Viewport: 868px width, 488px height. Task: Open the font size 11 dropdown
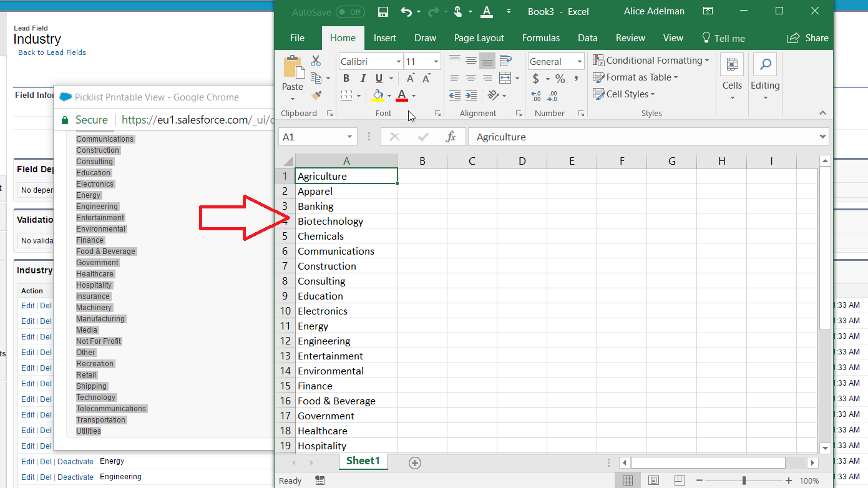(436, 62)
